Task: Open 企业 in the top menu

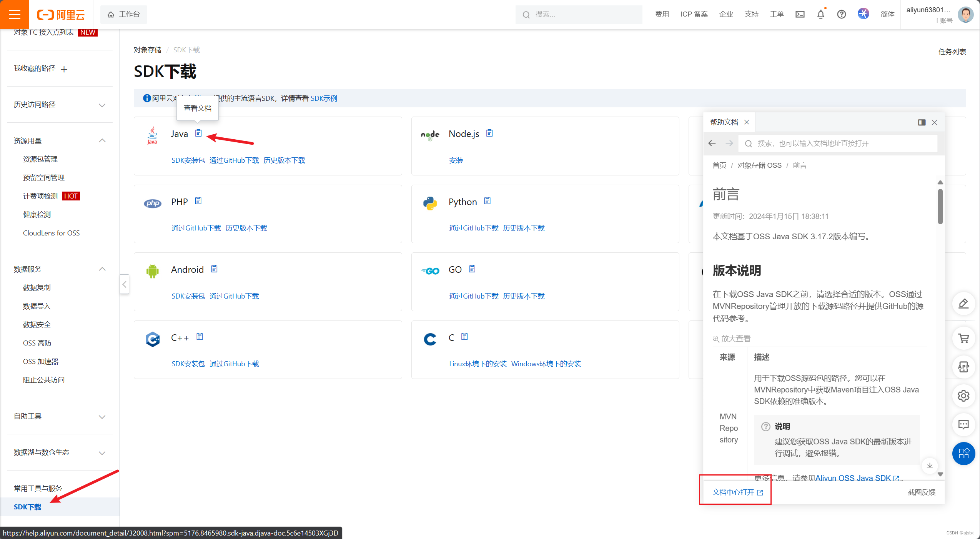Action: point(726,14)
